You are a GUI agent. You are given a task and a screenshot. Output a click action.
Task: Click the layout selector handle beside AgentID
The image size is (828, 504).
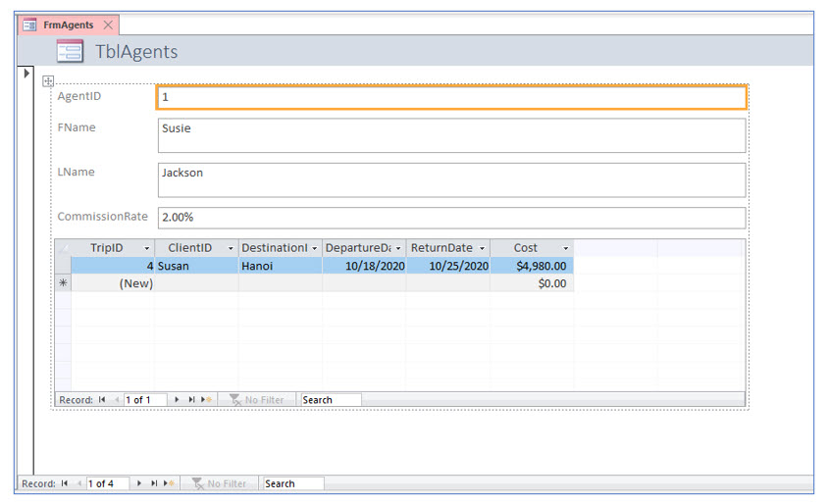click(x=48, y=80)
